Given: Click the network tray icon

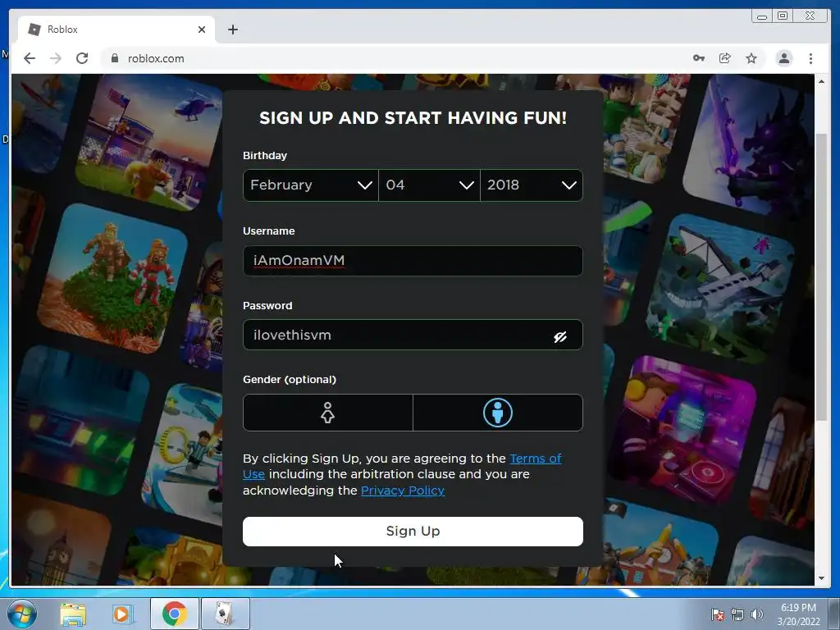Looking at the screenshot, I should coord(737,614).
